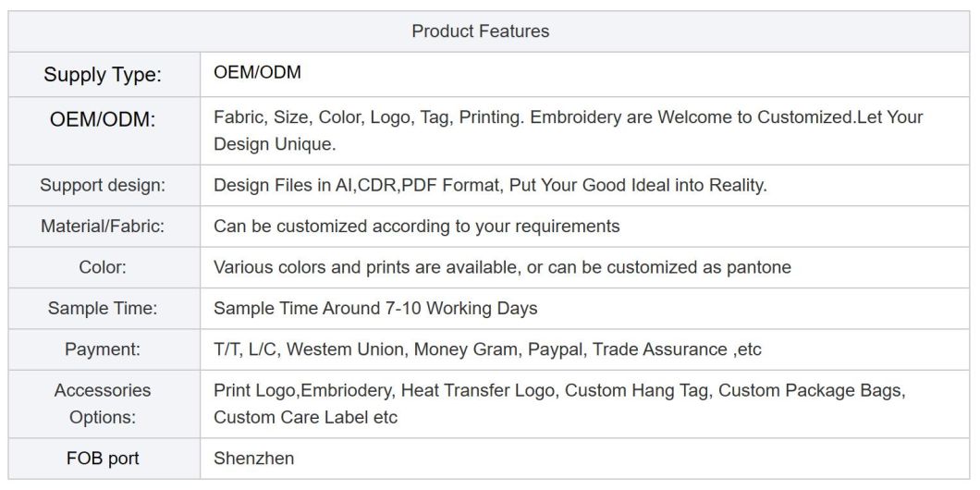The height and width of the screenshot is (490, 980).
Task: Select the Accessories Options label
Action: (x=103, y=404)
